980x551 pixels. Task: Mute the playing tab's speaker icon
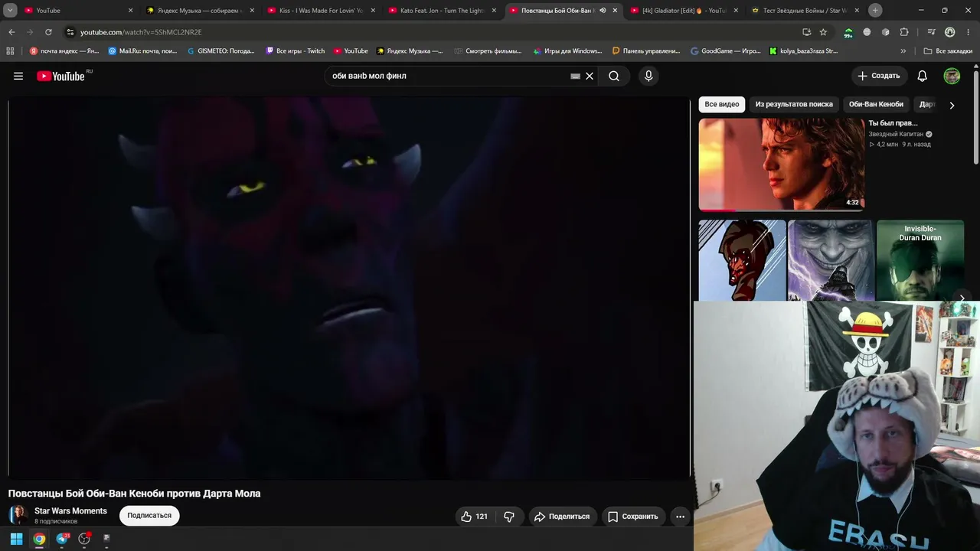click(603, 11)
